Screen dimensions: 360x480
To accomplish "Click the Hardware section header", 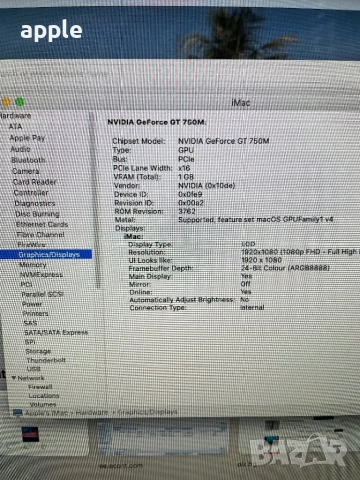I will (x=15, y=116).
